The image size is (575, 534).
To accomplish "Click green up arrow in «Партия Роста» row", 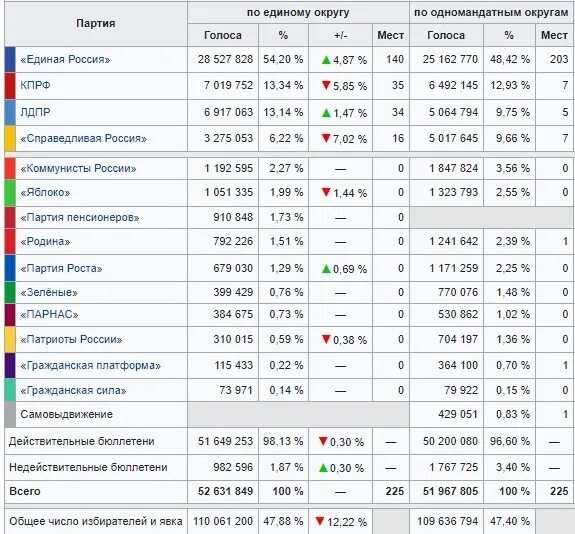I will tap(326, 269).
